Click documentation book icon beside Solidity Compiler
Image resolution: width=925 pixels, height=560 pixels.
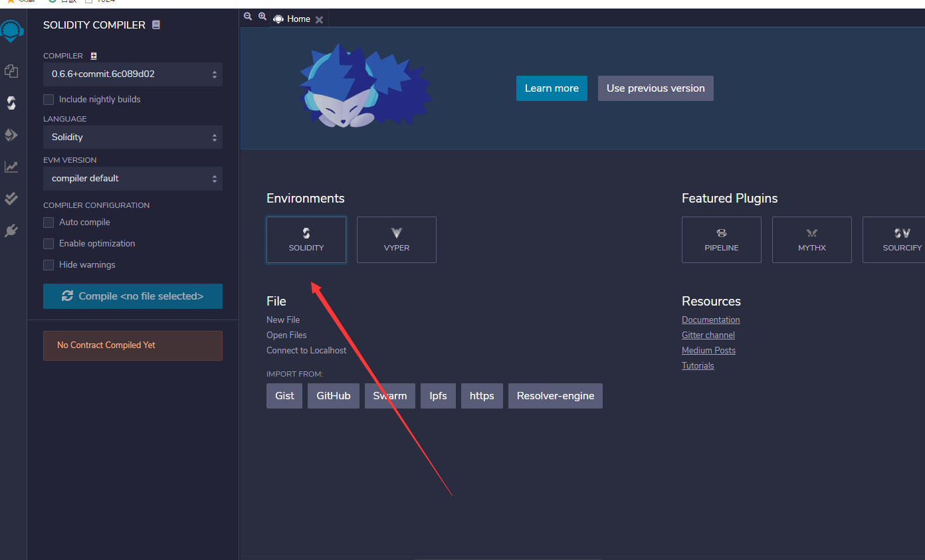click(x=156, y=25)
